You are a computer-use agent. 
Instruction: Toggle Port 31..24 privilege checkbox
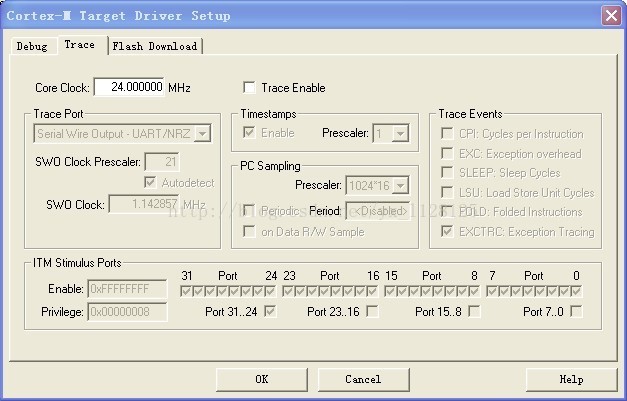(x=270, y=311)
